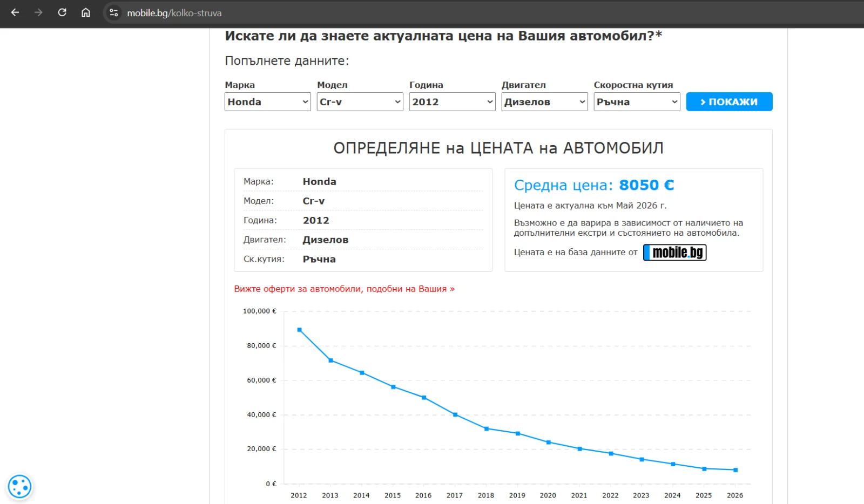Click the 20,000 € axis label
This screenshot has width=864, height=504.
pyautogui.click(x=262, y=449)
